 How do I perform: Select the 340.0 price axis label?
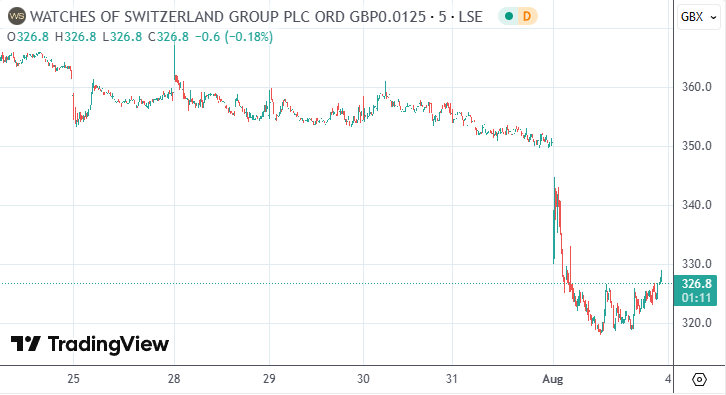pyautogui.click(x=696, y=205)
